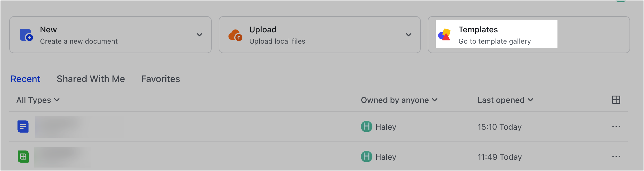Click Haley's avatar on the spreadsheet row
The image size is (644, 171).
click(x=366, y=157)
